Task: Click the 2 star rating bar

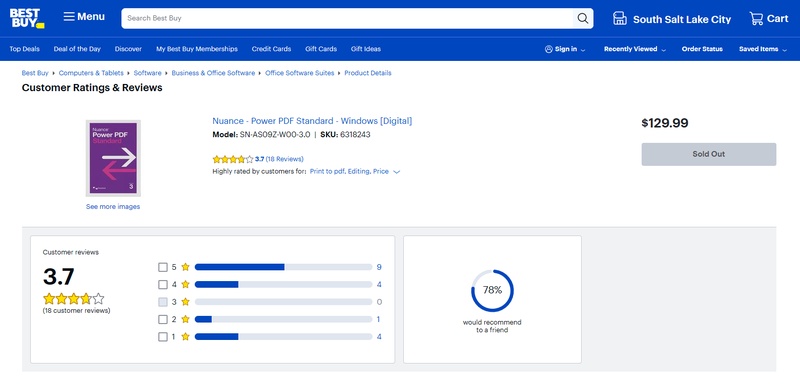Action: [x=283, y=319]
